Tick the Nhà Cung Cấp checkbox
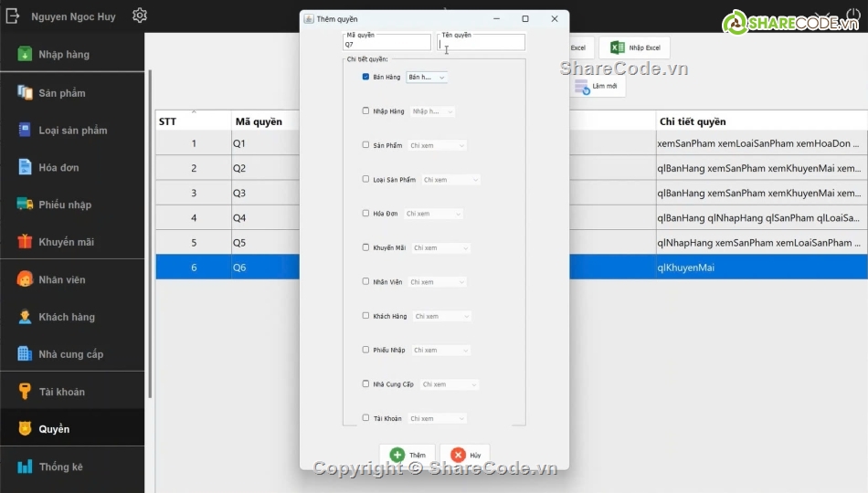 (365, 383)
